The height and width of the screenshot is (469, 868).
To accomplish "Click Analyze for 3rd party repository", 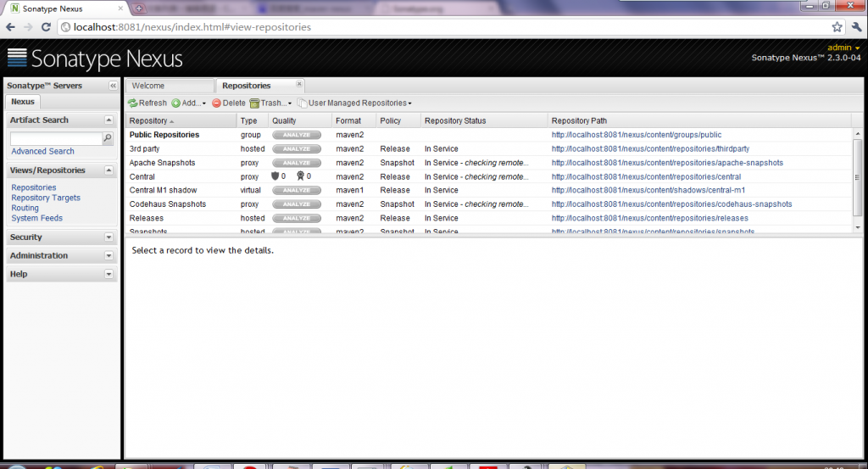I will (x=297, y=149).
